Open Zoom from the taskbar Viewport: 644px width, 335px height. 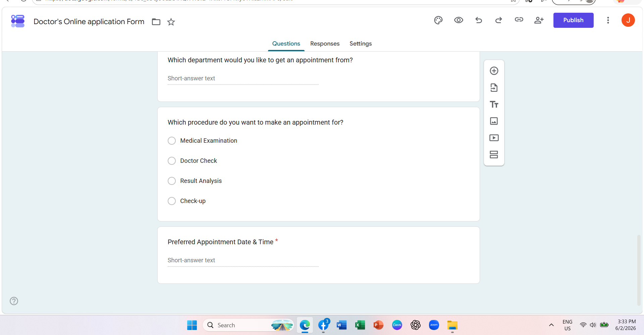(x=434, y=325)
